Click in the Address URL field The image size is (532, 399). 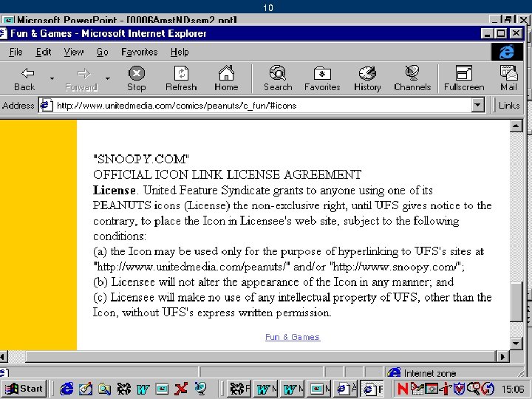click(x=262, y=106)
